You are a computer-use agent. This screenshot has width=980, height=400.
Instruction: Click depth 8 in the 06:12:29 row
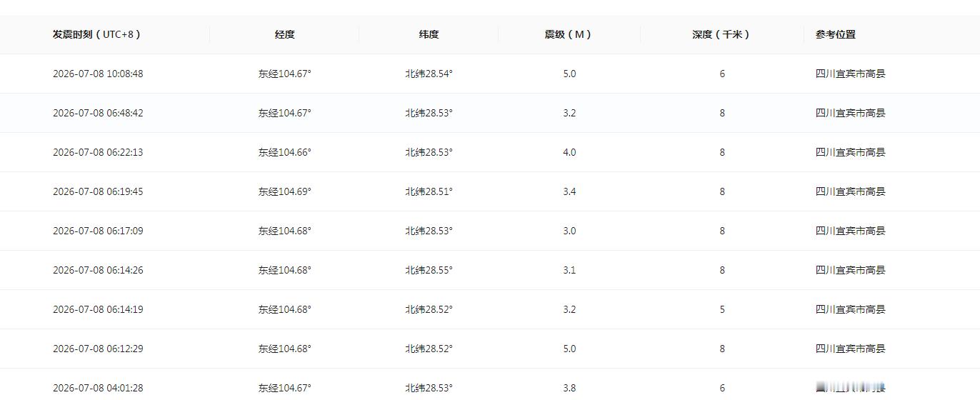pyautogui.click(x=722, y=349)
